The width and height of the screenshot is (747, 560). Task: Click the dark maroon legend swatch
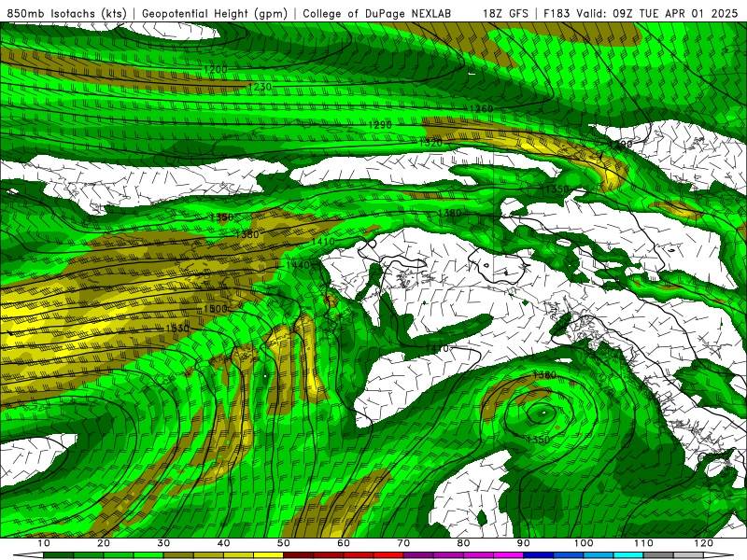298,555
